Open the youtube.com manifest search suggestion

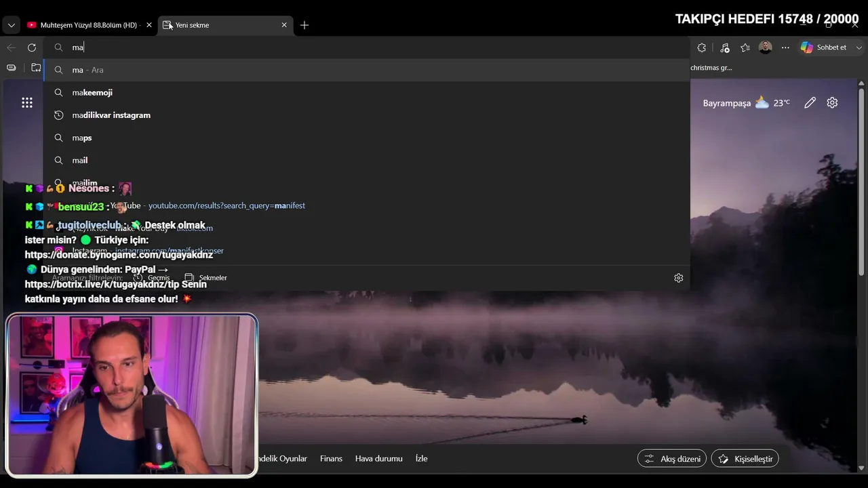[366, 205]
